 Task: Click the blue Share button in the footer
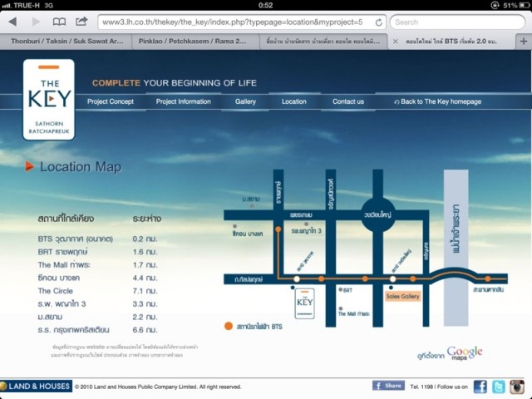tap(388, 386)
